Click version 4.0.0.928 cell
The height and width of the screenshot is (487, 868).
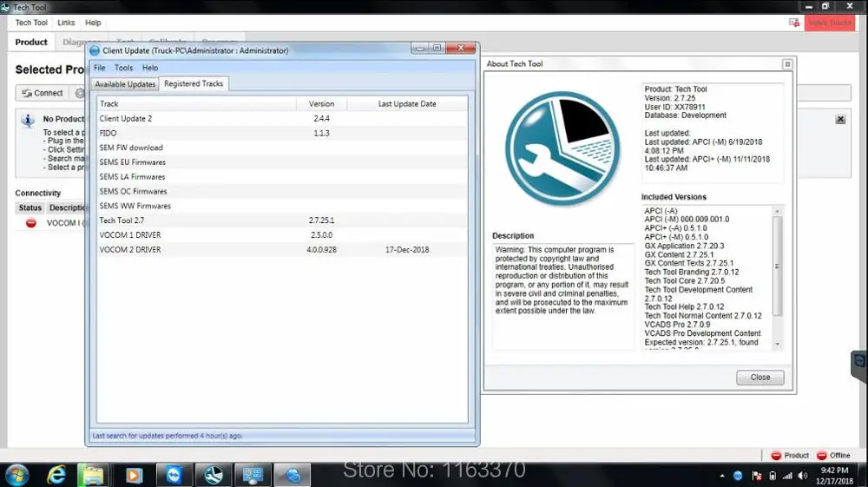[x=322, y=250]
